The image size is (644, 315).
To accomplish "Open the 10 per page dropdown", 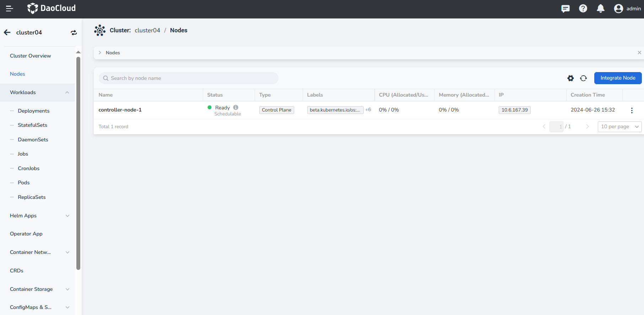I will coord(619,127).
